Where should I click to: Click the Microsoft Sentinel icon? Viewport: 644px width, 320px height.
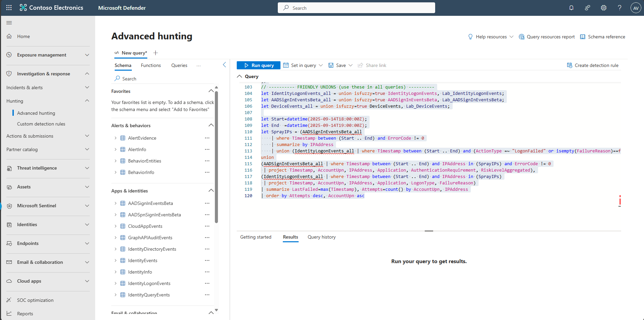pyautogui.click(x=9, y=206)
